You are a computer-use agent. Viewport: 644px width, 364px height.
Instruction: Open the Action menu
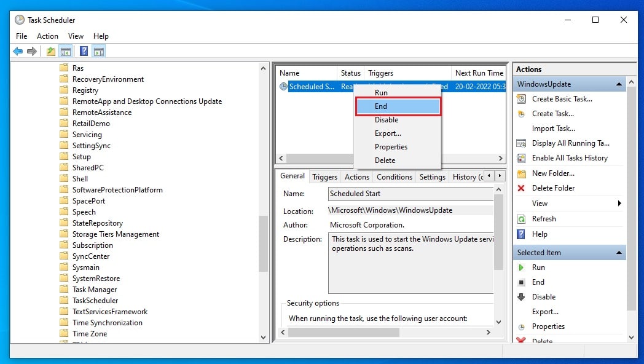[x=48, y=36]
